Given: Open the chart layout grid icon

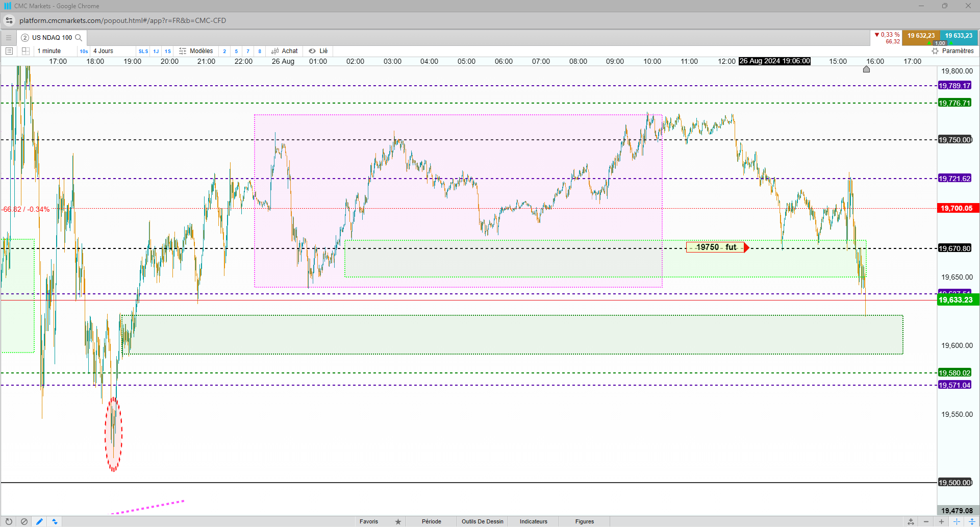Looking at the screenshot, I should tap(26, 51).
